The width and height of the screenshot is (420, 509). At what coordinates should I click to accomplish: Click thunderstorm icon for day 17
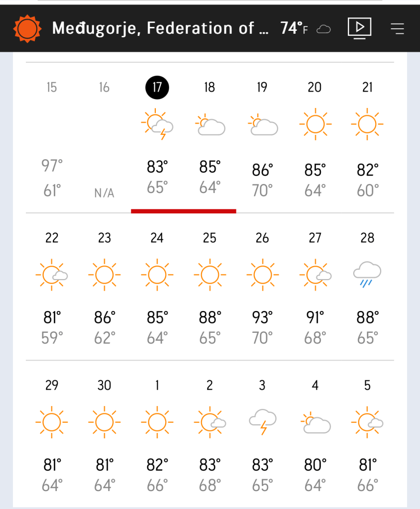[157, 124]
